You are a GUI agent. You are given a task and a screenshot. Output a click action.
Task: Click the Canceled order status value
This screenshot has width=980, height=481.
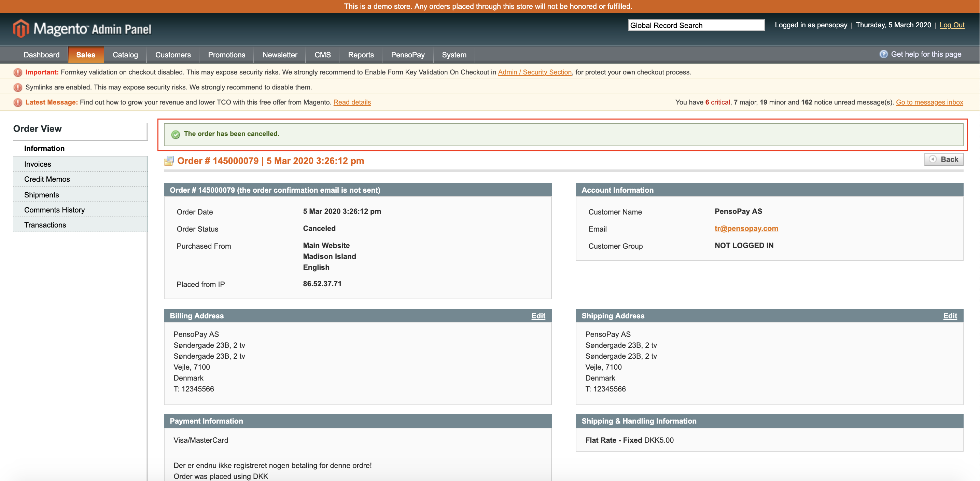[319, 228]
